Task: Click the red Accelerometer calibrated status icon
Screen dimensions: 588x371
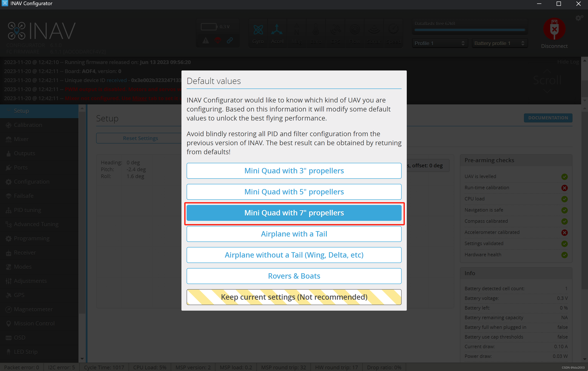Action: (x=564, y=232)
